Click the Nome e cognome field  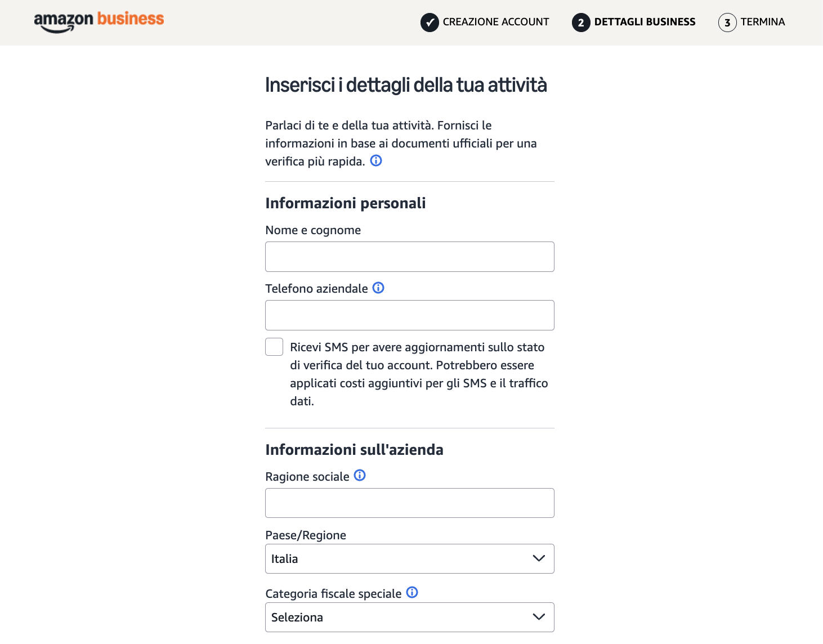click(x=409, y=257)
